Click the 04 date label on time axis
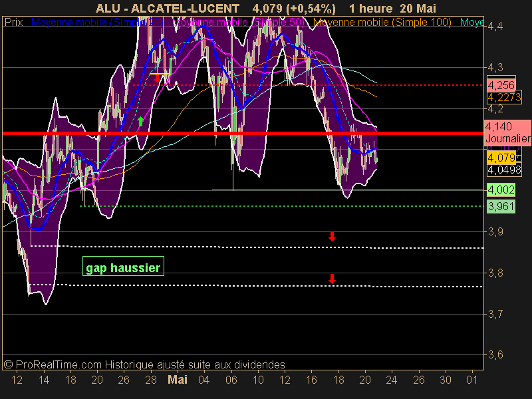The height and width of the screenshot is (399, 532). click(203, 379)
